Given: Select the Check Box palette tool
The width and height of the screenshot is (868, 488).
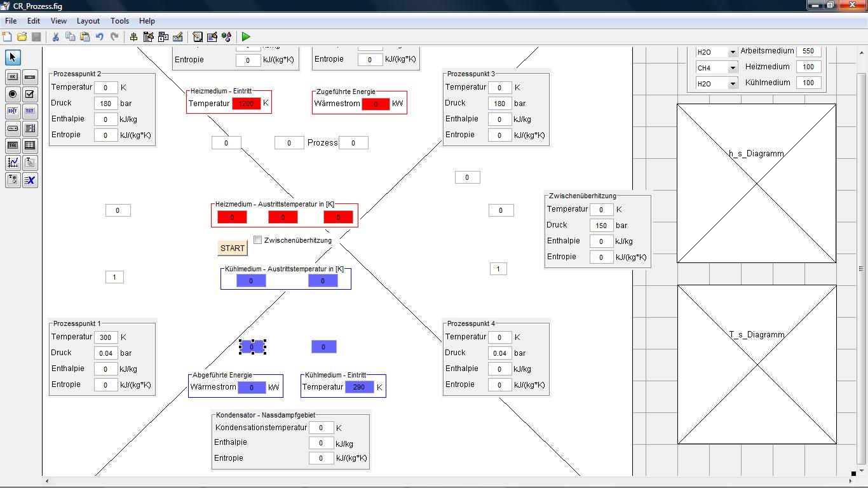Looking at the screenshot, I should click(30, 94).
